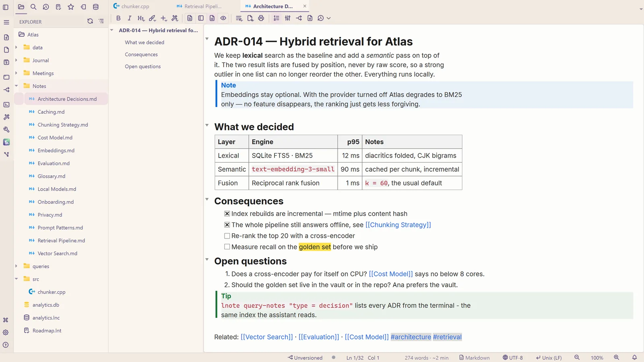Viewport: 644px width, 362px height.
Task: Click the notification bell in status bar
Action: click(634, 358)
